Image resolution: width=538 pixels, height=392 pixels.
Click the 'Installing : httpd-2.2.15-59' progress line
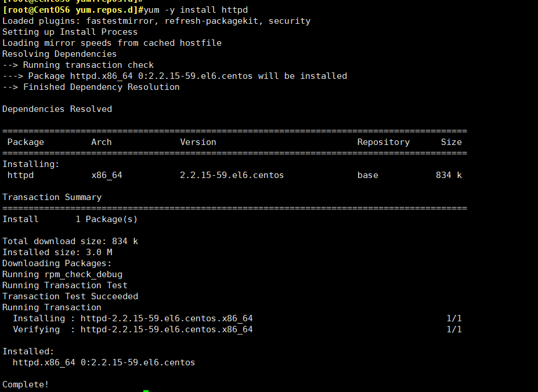click(x=133, y=318)
